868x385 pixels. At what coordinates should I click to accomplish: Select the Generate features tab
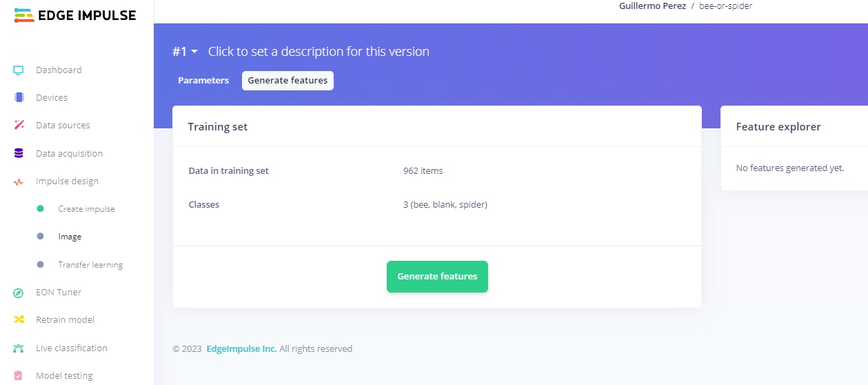[287, 81]
